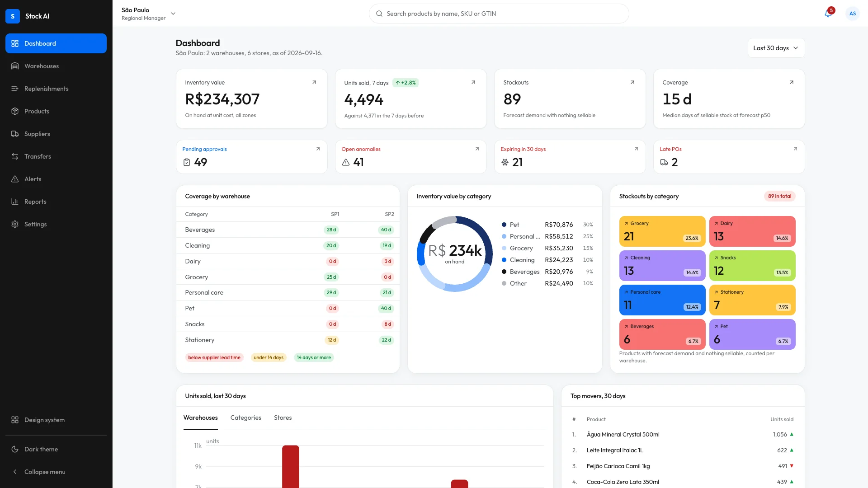This screenshot has width=868, height=488.
Task: Click the 89 in total badge
Action: click(x=780, y=196)
